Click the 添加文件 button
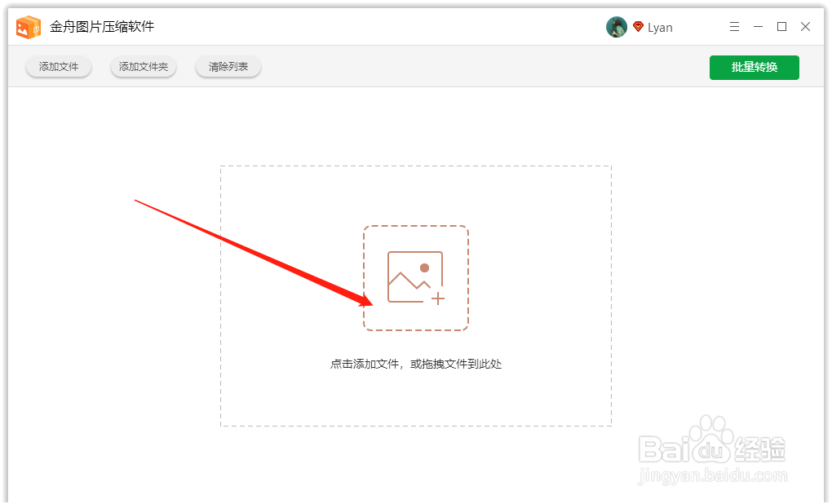This screenshot has height=504, width=832. (x=59, y=67)
